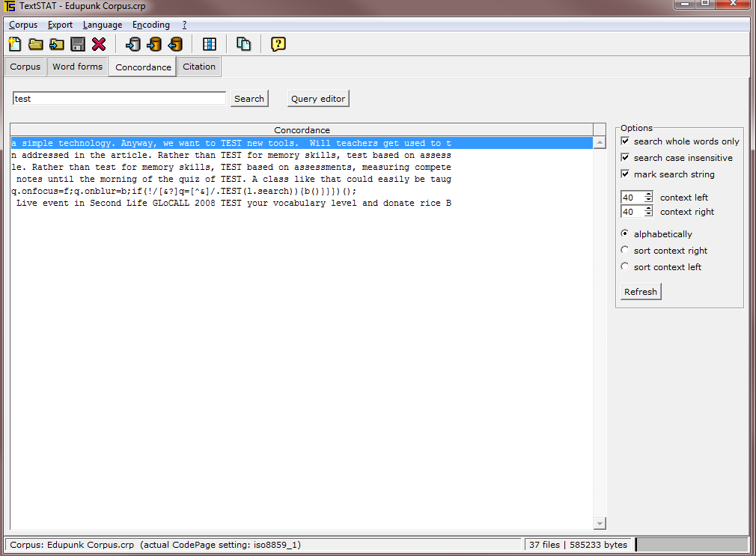Screen dimensions: 756x556
Task: Open the Corpus menu
Action: 23,25
